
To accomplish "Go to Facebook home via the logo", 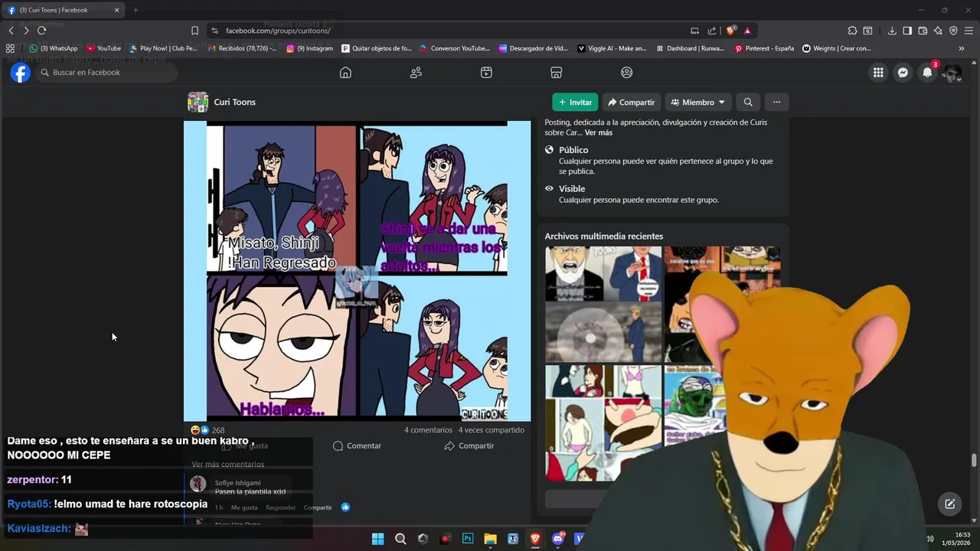I will (x=21, y=73).
